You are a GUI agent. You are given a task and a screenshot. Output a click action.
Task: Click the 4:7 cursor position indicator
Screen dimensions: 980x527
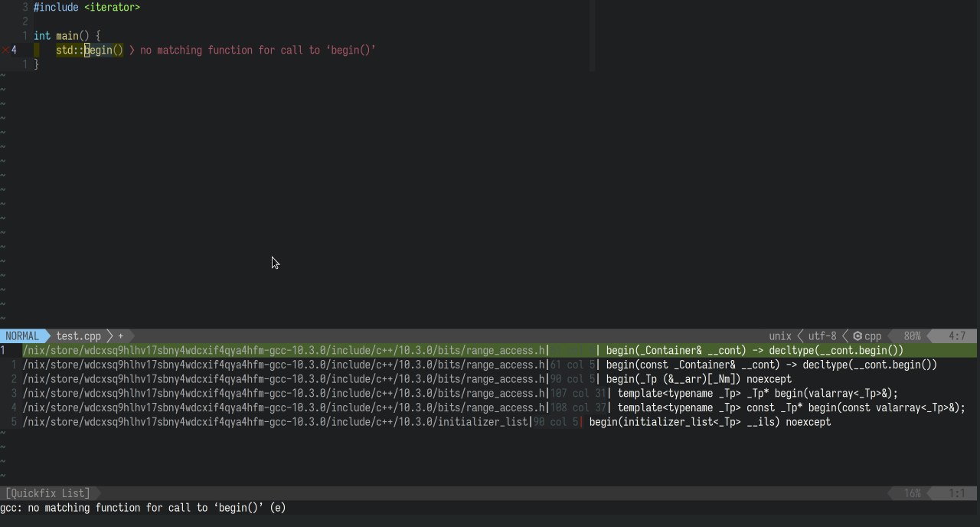click(957, 336)
